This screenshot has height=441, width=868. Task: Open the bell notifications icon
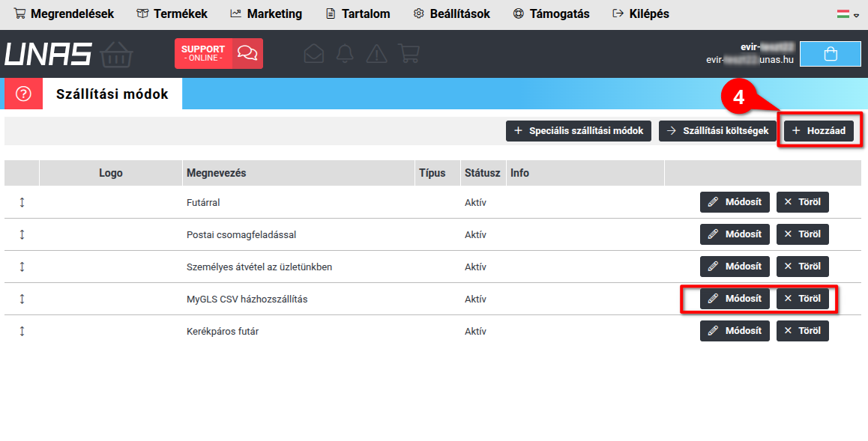point(345,54)
